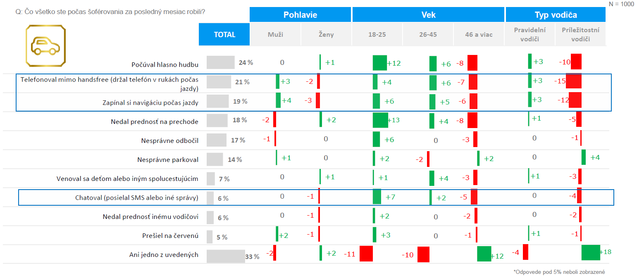Click the 24 % gray bar for Počúval hlasno hudbu
The height and width of the screenshot is (278, 644).
[220, 63]
